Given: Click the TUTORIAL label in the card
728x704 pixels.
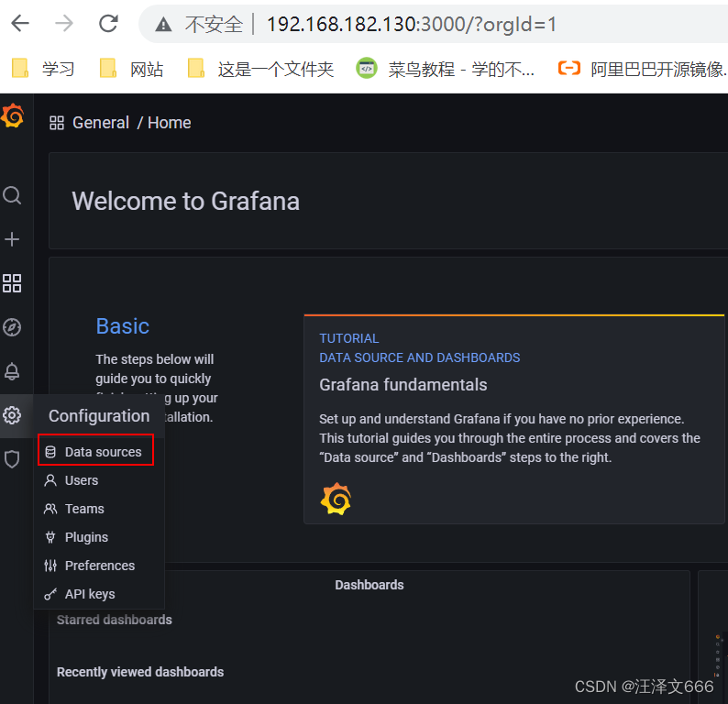Looking at the screenshot, I should click(x=349, y=338).
